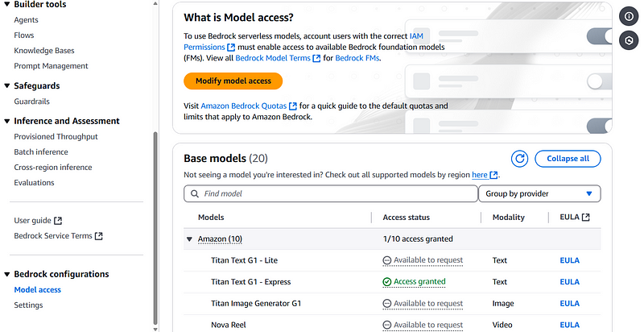The image size is (644, 332).
Task: Click the sidebar vertical scrollbar
Action: click(x=155, y=228)
